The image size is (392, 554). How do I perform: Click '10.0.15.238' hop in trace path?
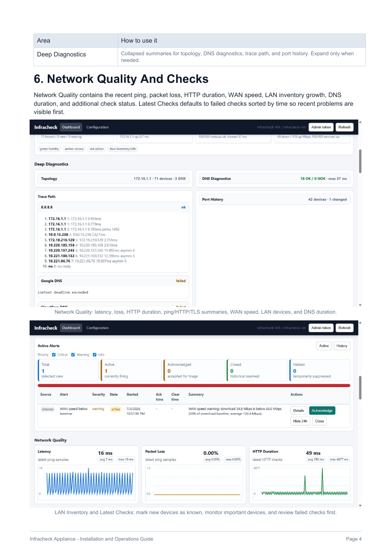click(x=58, y=234)
